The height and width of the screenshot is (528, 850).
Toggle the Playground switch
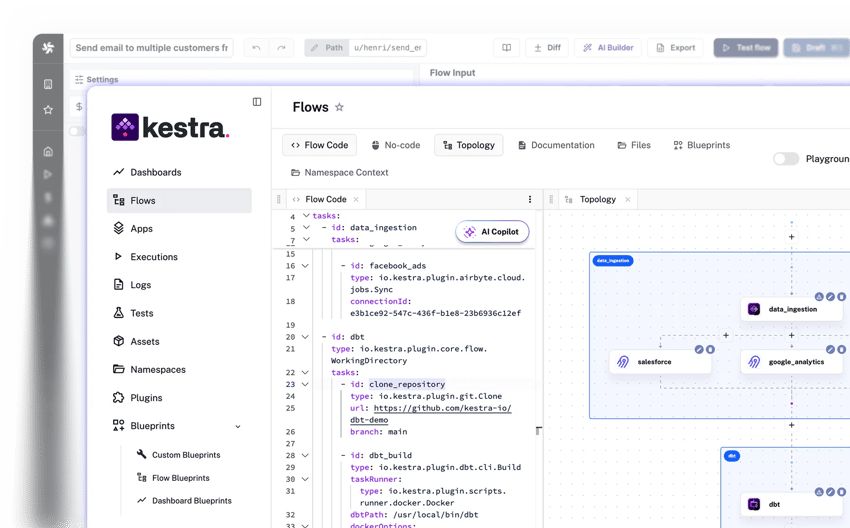pyautogui.click(x=786, y=159)
